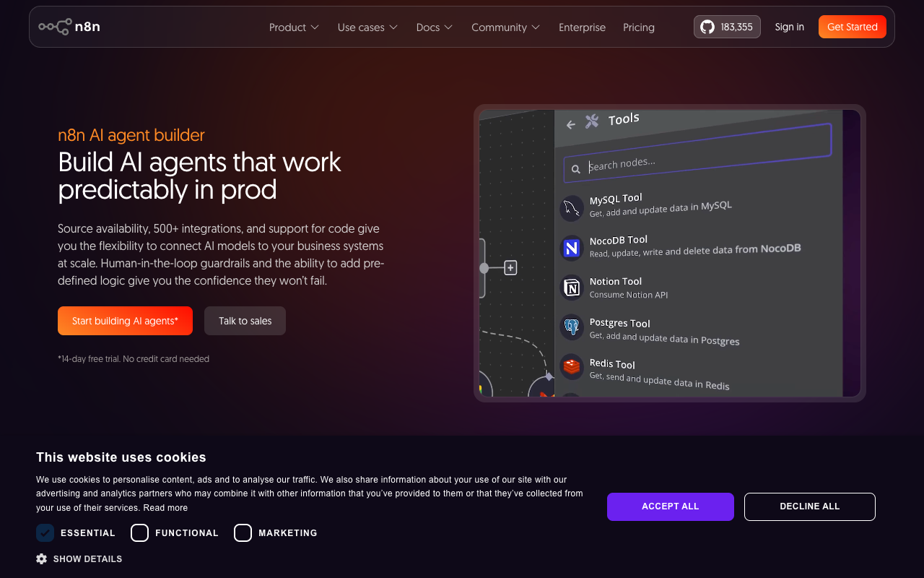Click the gear icon next to SHOW DETAILS
This screenshot has height=578, width=924.
point(42,558)
